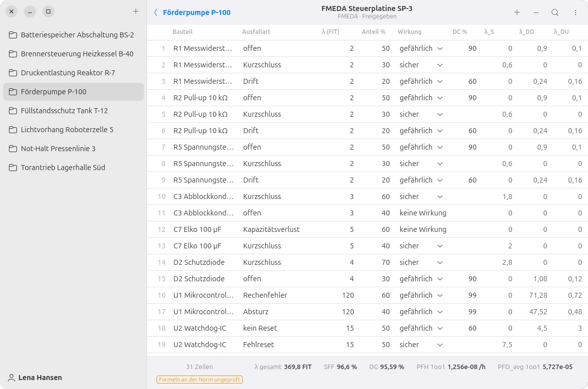The image size is (588, 389).
Task: Click folder icon of Füllstandsschutz Tank T-12
Action: coord(13,111)
